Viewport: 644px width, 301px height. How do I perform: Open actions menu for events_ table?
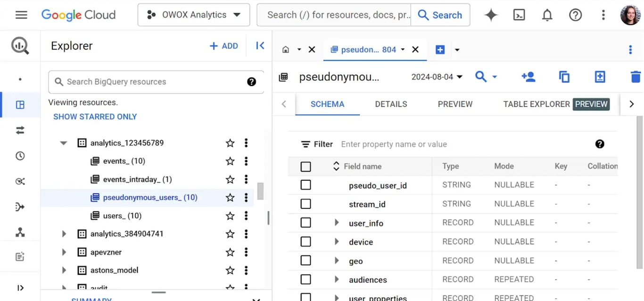click(x=246, y=161)
